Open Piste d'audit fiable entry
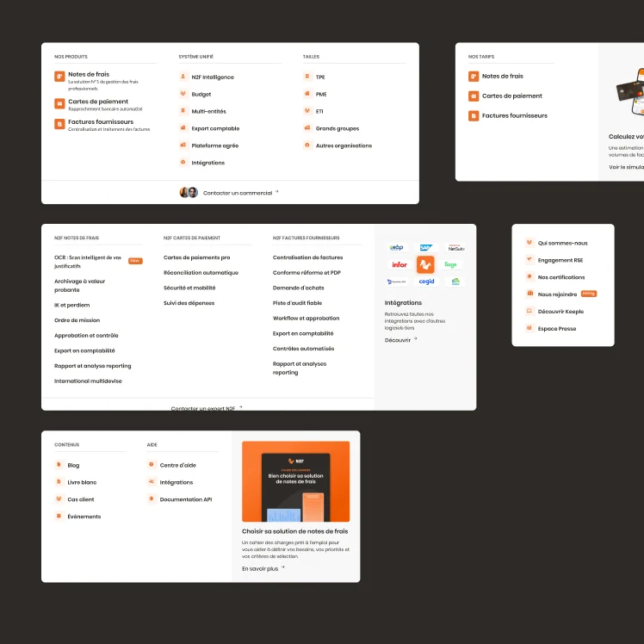 pos(297,303)
